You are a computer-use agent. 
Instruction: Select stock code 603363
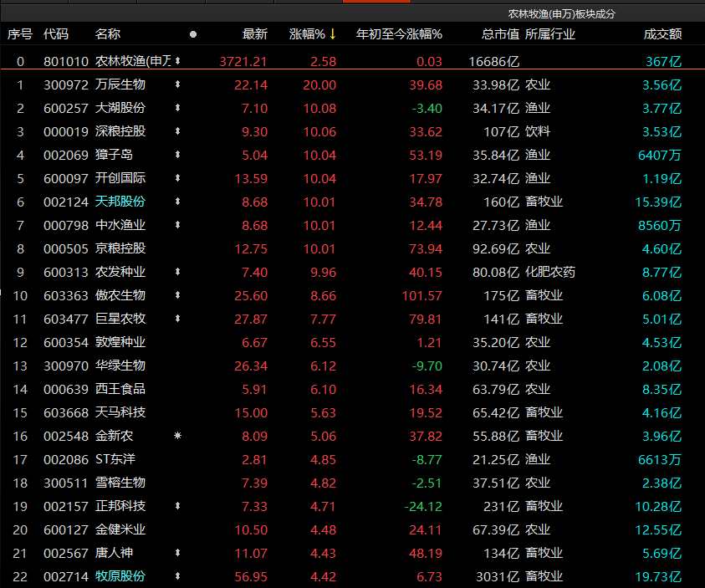click(65, 295)
